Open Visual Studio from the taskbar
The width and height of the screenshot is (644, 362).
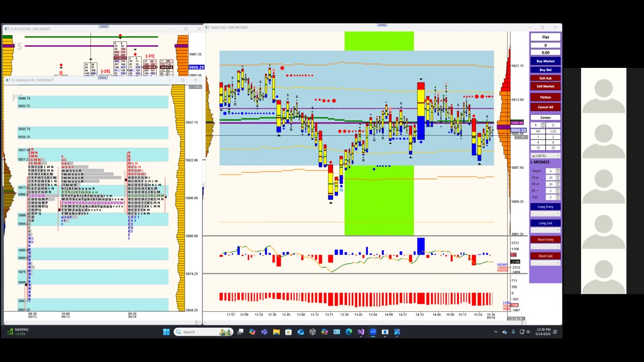pos(361,332)
